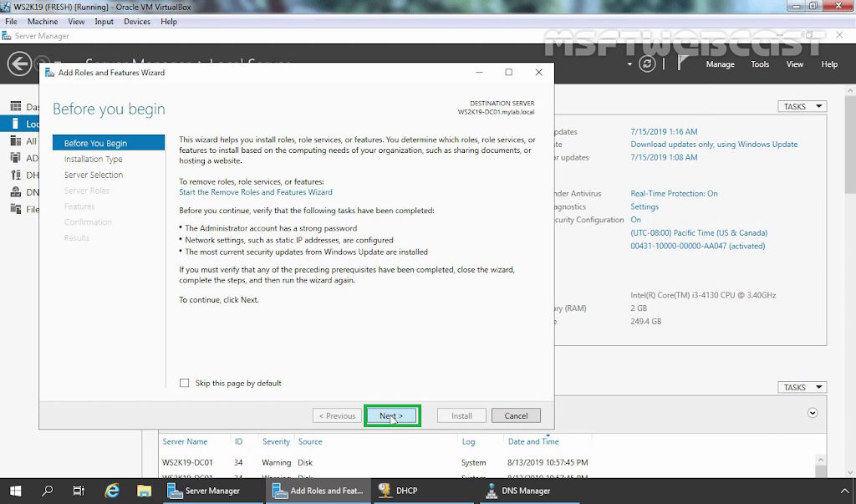
Task: Open the Server Manager Help menu
Action: (829, 64)
